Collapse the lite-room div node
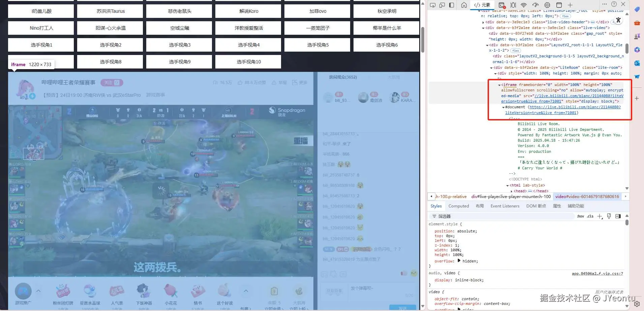The height and width of the screenshot is (311, 644). 491,68
